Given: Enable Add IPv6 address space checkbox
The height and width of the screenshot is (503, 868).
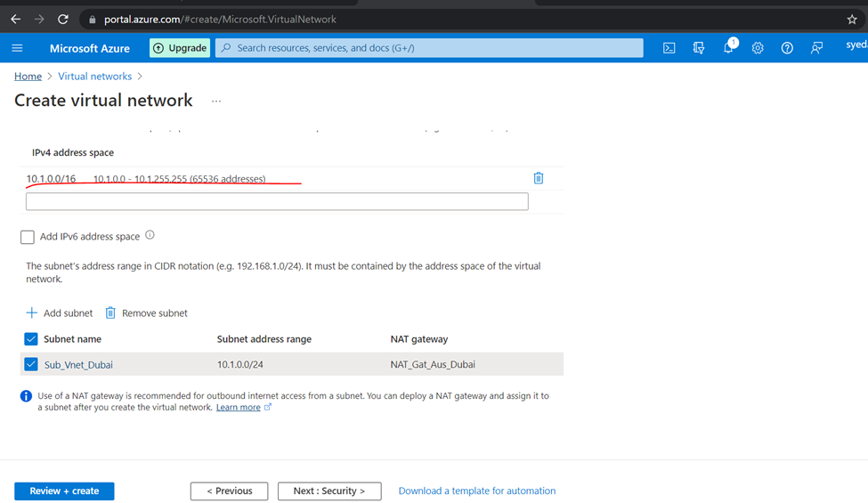Looking at the screenshot, I should tap(28, 237).
